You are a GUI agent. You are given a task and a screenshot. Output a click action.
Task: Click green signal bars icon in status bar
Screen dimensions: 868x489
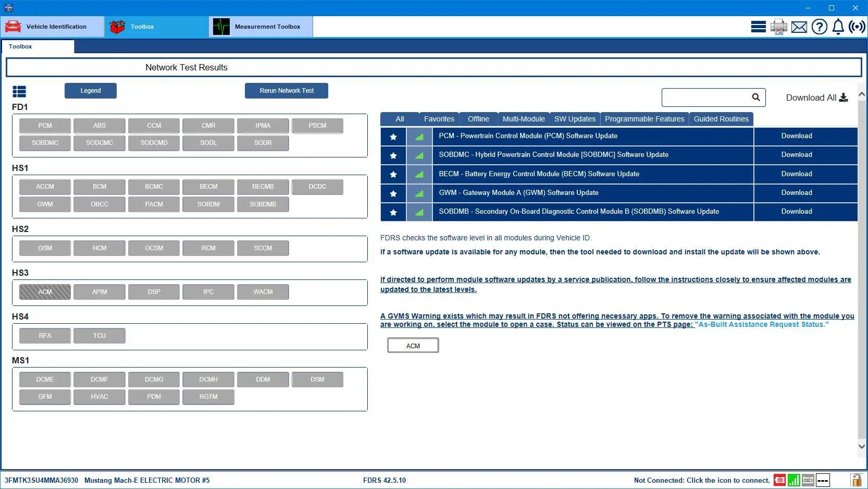tap(794, 480)
